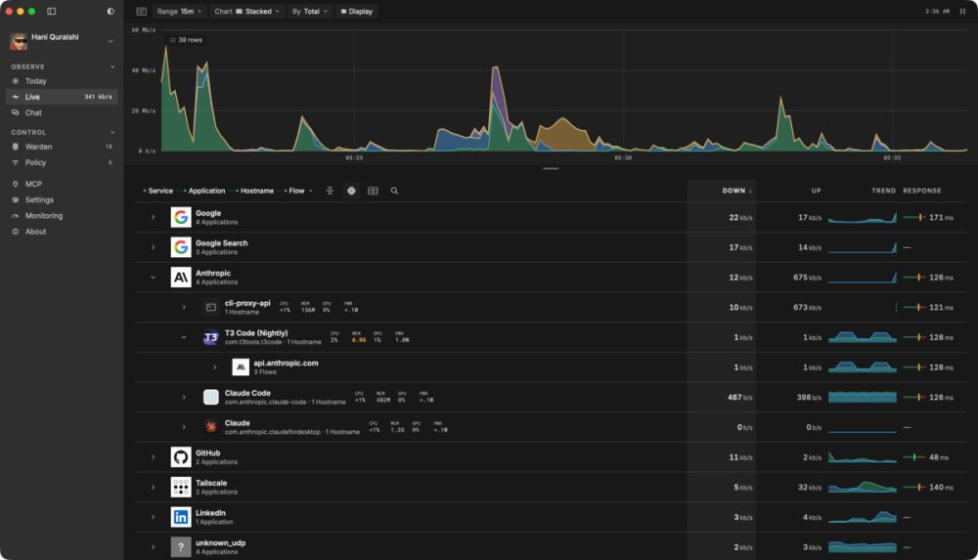Click the table columns icon
The width and height of the screenshot is (978, 560).
pos(373,191)
